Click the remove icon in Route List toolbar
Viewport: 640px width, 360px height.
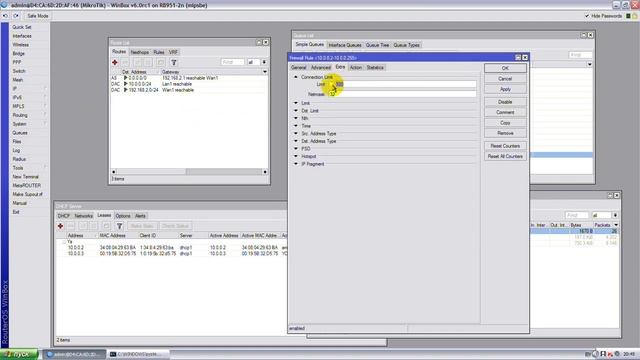click(x=126, y=62)
